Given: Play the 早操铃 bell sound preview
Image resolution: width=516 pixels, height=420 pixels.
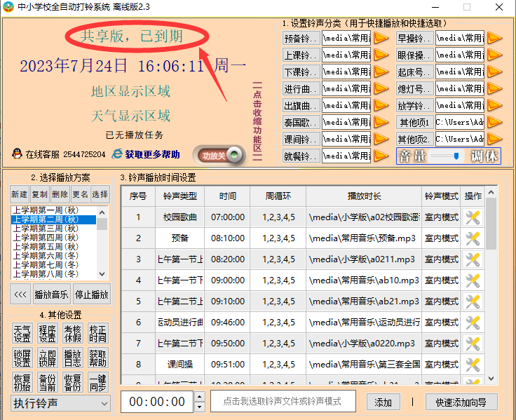Looking at the screenshot, I should click(x=495, y=38).
